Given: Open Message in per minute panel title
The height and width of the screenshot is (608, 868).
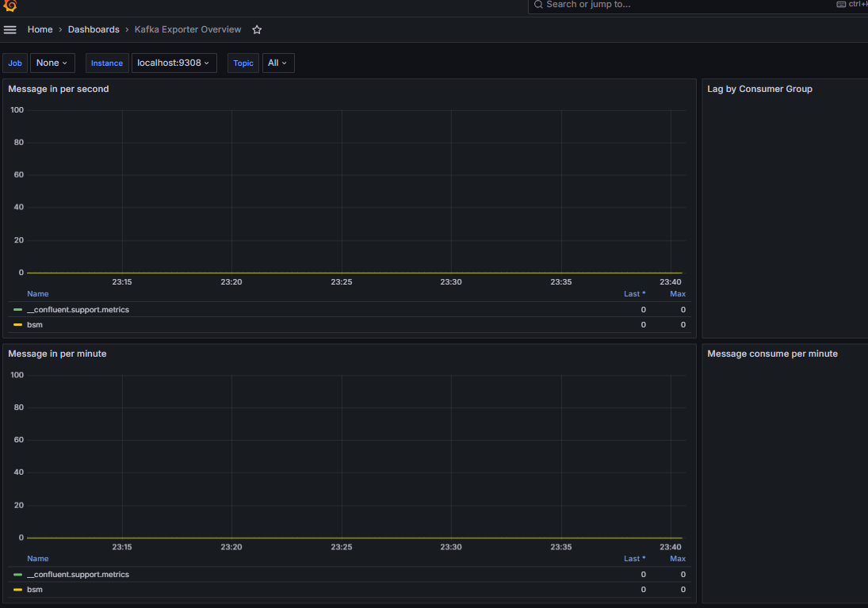Looking at the screenshot, I should point(58,354).
